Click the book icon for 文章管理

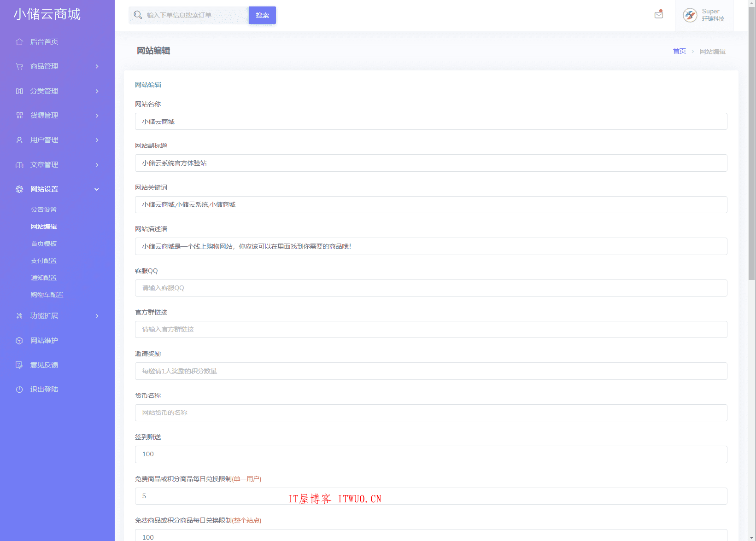(x=19, y=165)
